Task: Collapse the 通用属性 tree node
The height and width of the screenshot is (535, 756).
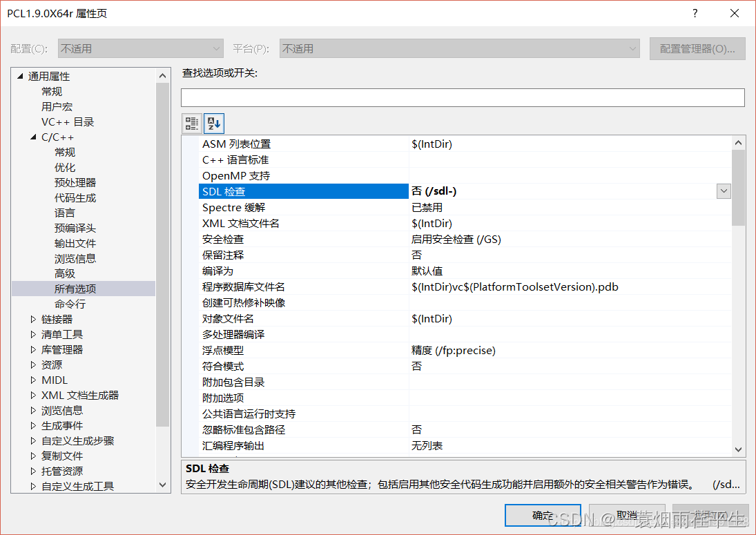Action: point(20,76)
